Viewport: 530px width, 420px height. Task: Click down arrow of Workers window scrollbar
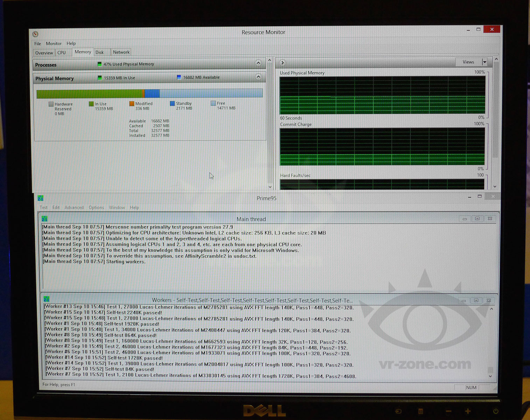click(x=490, y=376)
